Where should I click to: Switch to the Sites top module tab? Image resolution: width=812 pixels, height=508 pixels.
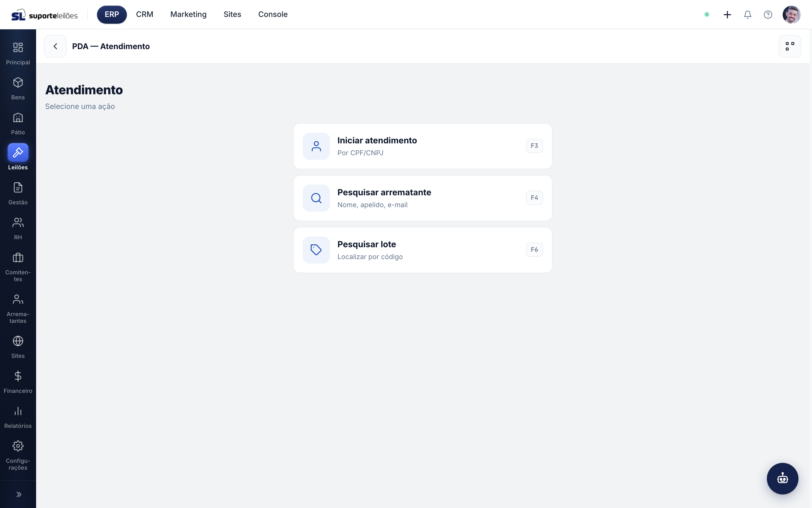(232, 14)
